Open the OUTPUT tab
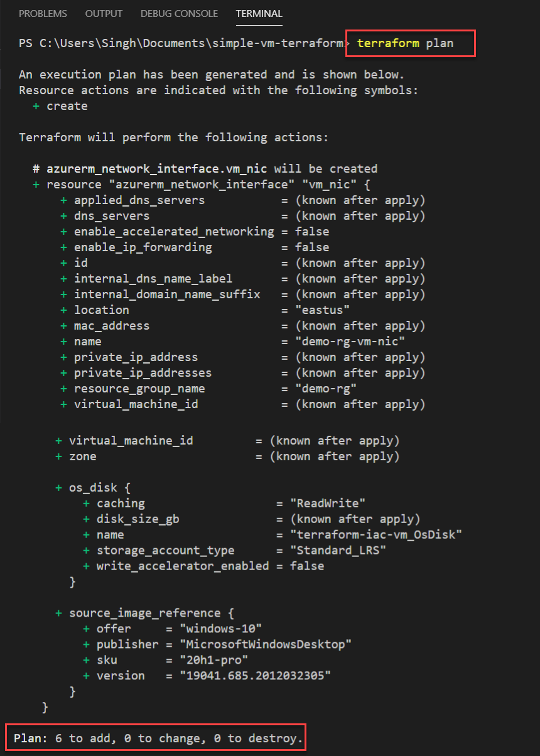Screen dimensions: 540x756 tap(104, 13)
